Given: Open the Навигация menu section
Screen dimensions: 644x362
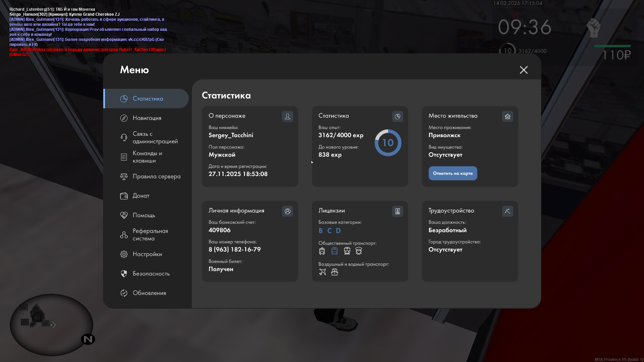Looking at the screenshot, I should [x=147, y=118].
